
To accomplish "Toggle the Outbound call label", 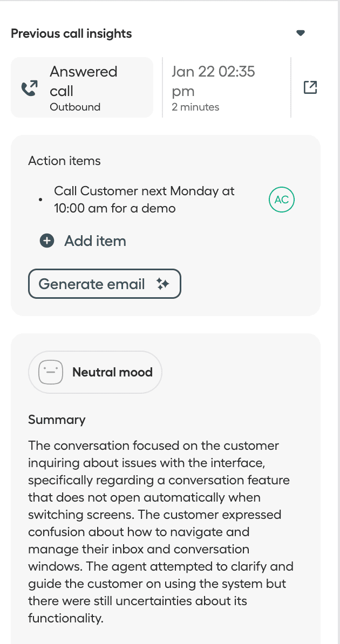I will click(x=76, y=107).
